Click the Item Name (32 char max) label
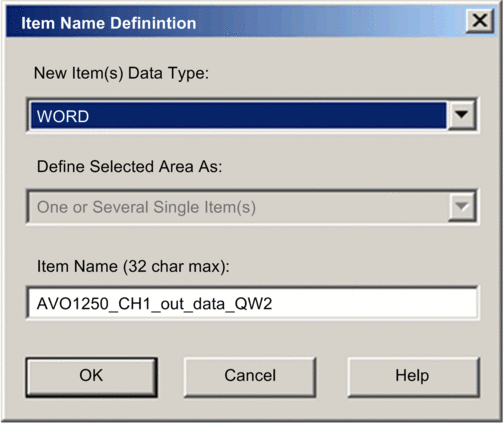This screenshot has width=504, height=423. click(x=133, y=266)
